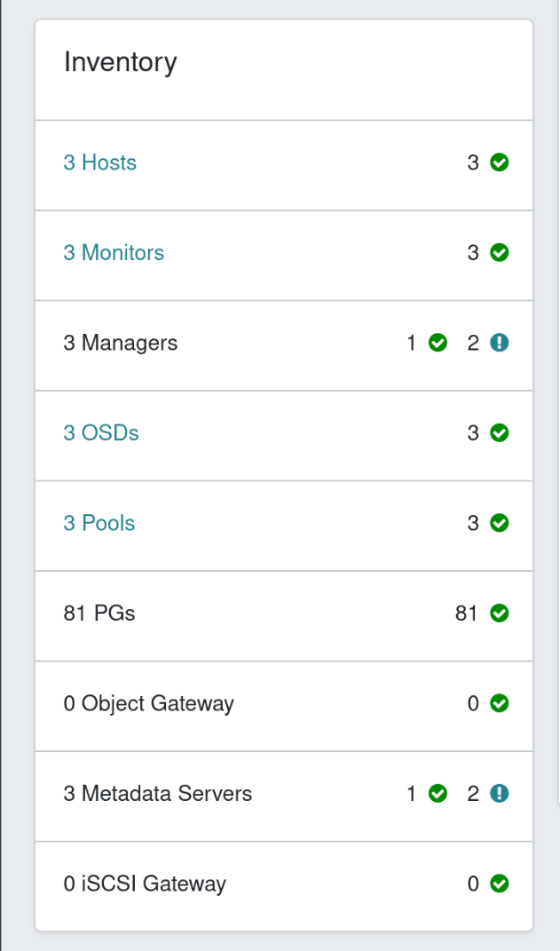This screenshot has height=951, width=560.
Task: Go to the 3 Monitors link
Action: click(x=114, y=253)
